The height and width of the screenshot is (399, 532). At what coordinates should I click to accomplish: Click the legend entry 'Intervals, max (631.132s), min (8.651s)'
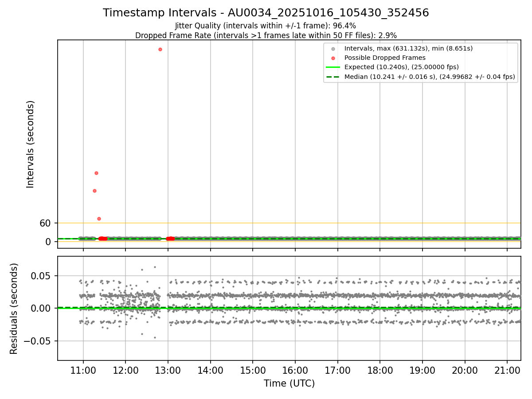[408, 48]
